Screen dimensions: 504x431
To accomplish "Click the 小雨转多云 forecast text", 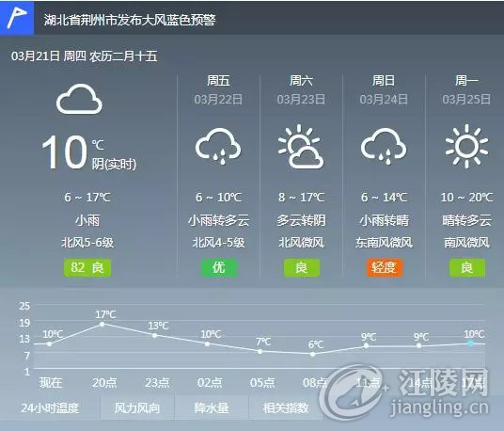I will [x=218, y=220].
